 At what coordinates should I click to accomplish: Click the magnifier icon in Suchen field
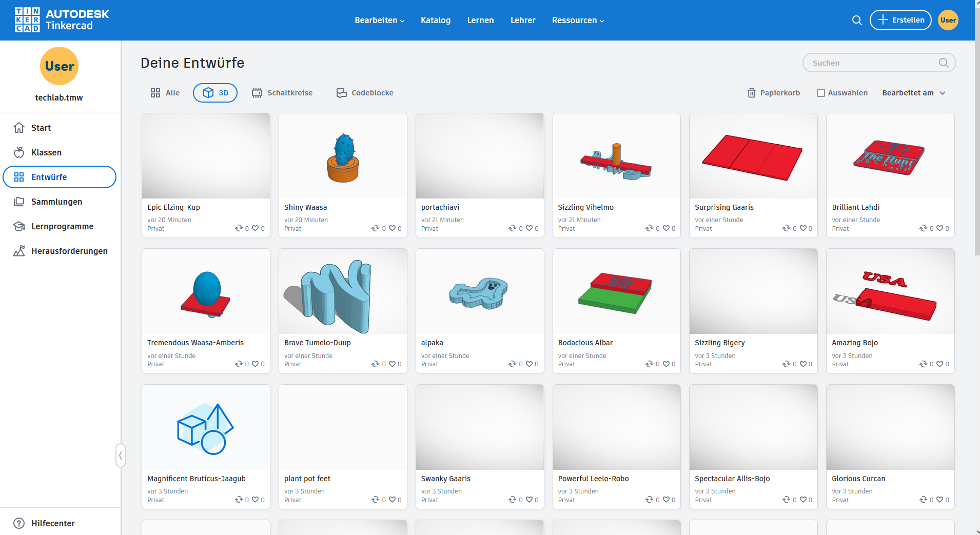944,63
